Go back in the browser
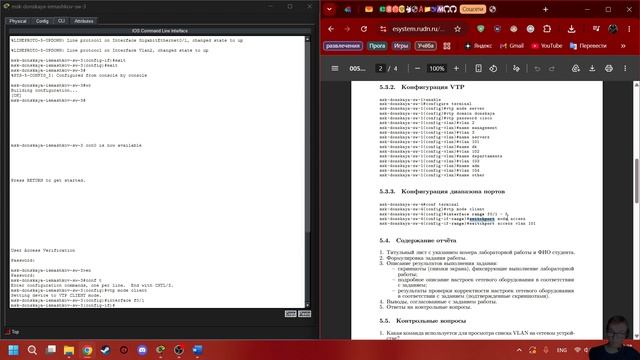This screenshot has height=360, width=640. [331, 29]
